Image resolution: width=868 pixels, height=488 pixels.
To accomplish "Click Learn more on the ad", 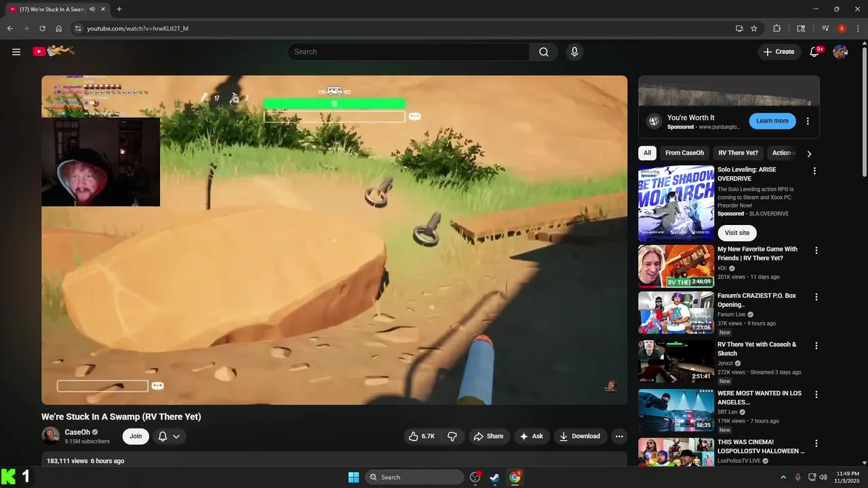I will click(772, 121).
